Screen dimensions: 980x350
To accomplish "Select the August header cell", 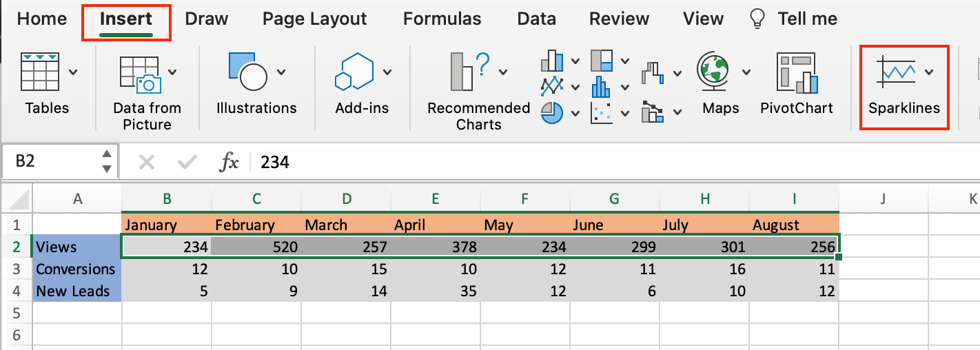I will [x=794, y=225].
